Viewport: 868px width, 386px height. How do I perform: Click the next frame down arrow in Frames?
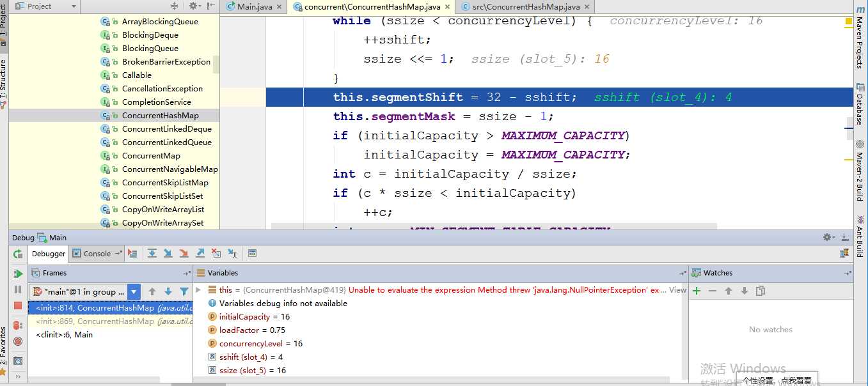168,291
